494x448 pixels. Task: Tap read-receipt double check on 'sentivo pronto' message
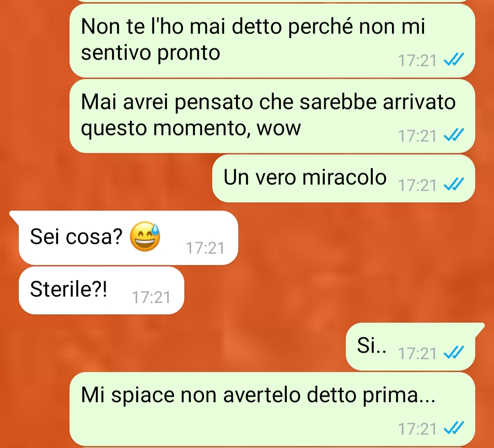click(454, 59)
